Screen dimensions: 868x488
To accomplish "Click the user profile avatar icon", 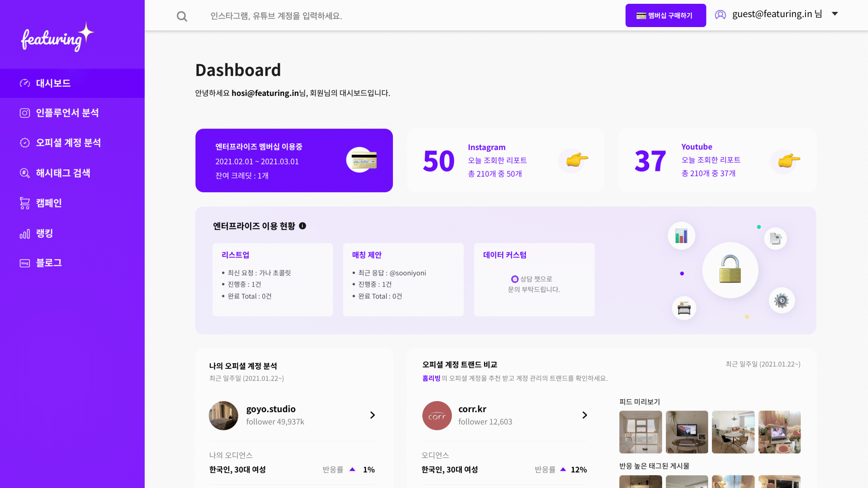I will [720, 15].
